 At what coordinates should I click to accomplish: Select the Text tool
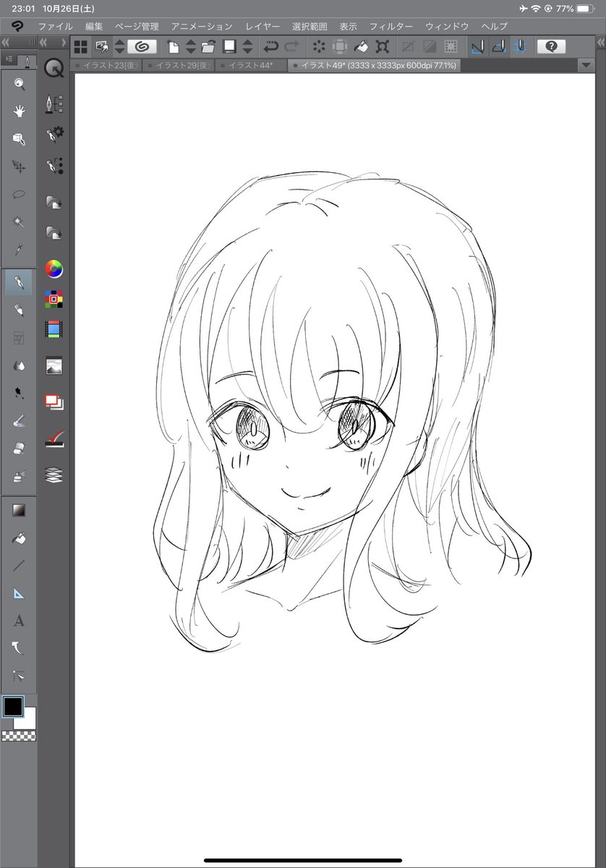19,621
